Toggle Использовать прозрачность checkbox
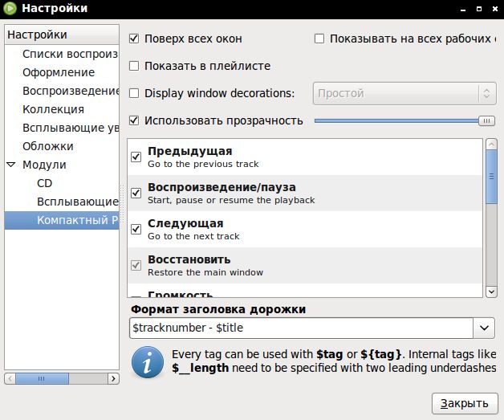 (x=134, y=120)
